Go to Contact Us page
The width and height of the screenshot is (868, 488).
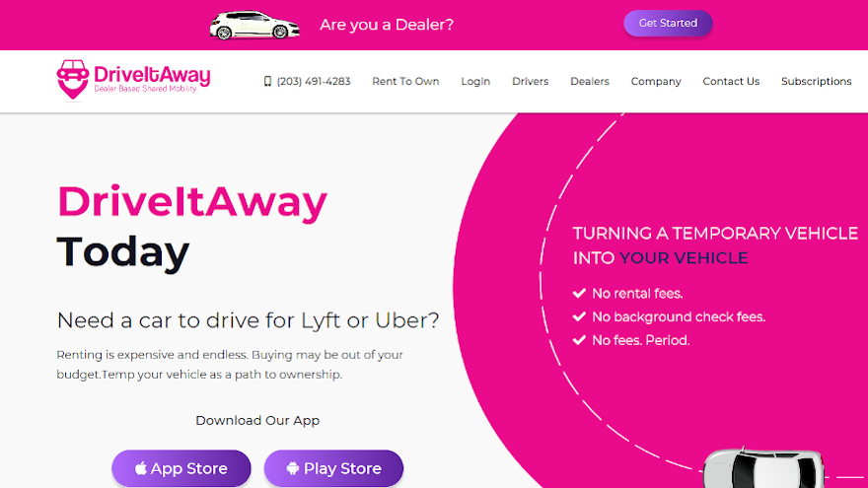click(731, 81)
